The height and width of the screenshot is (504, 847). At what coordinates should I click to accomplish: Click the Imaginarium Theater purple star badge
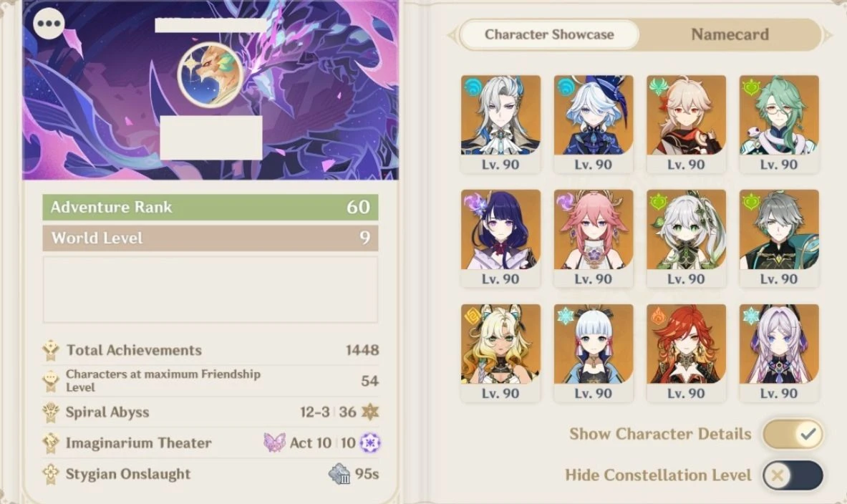370,443
